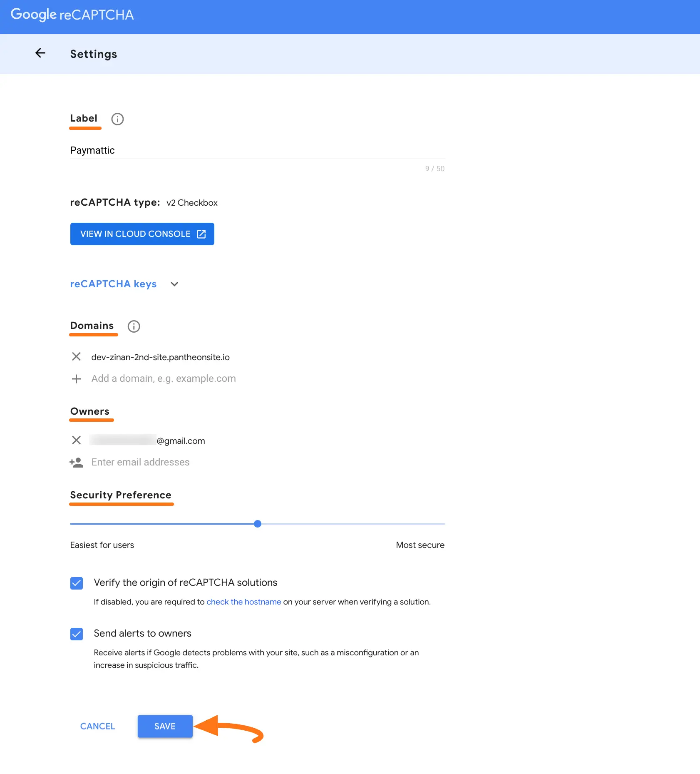Click the add-person icon under Owners
The image size is (700, 774).
[x=76, y=462]
